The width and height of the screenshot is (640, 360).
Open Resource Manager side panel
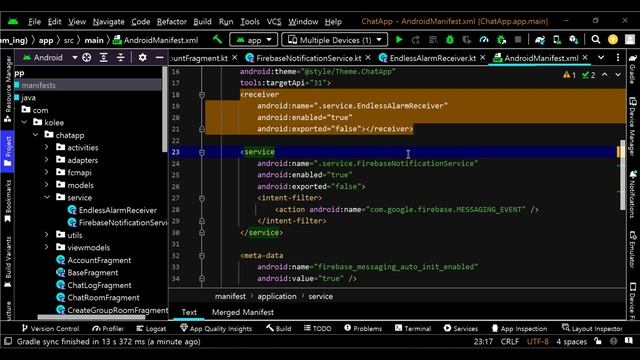point(7,89)
